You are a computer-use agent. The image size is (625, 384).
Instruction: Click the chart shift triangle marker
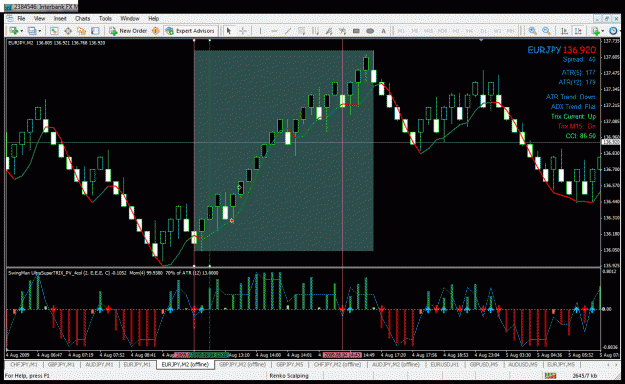(x=481, y=40)
